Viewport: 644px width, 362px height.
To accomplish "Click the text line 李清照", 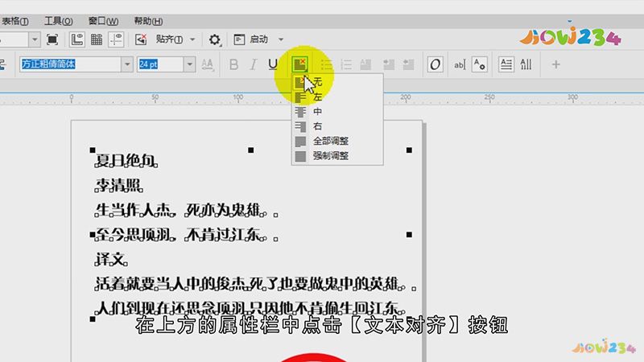I will pyautogui.click(x=118, y=185).
